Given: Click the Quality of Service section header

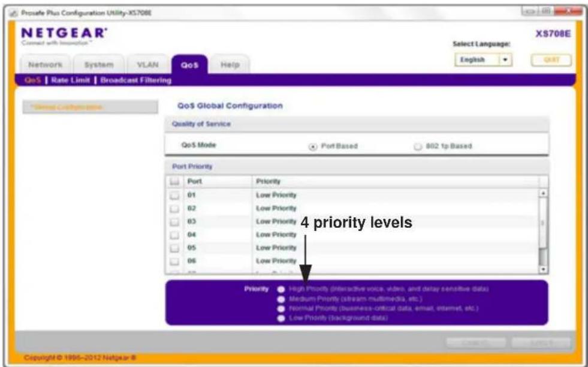Looking at the screenshot, I should tap(357, 124).
